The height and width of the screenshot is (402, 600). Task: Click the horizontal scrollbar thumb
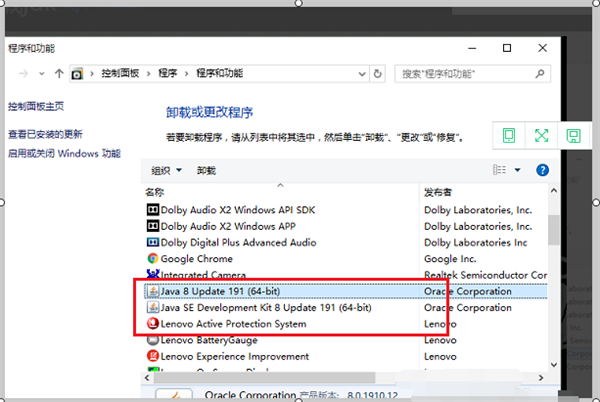264,378
